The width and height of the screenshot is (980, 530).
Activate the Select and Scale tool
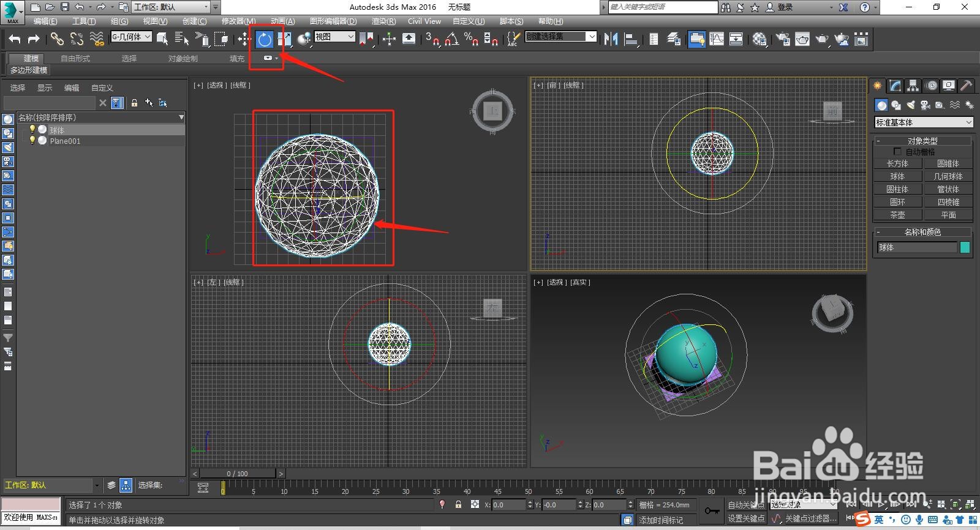click(284, 39)
